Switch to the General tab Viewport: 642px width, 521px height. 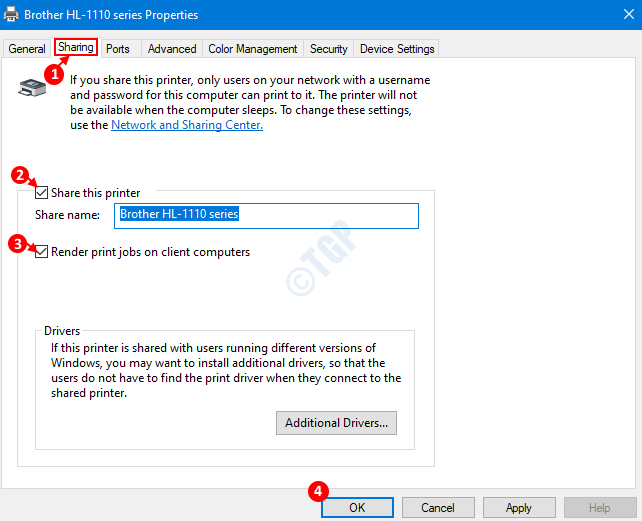27,49
